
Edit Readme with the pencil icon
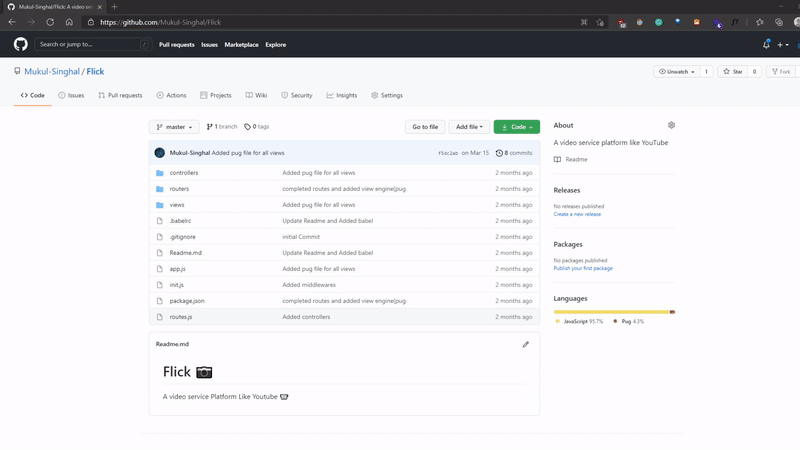click(526, 344)
